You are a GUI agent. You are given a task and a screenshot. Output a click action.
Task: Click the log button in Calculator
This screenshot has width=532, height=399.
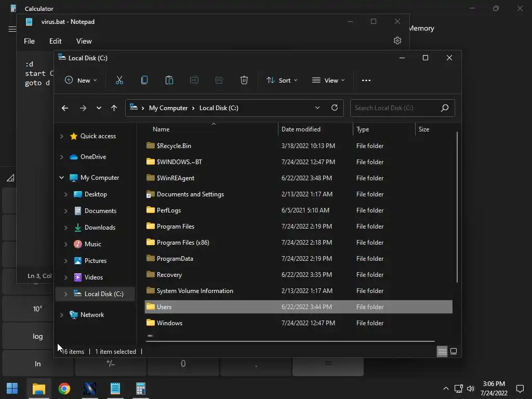point(37,336)
